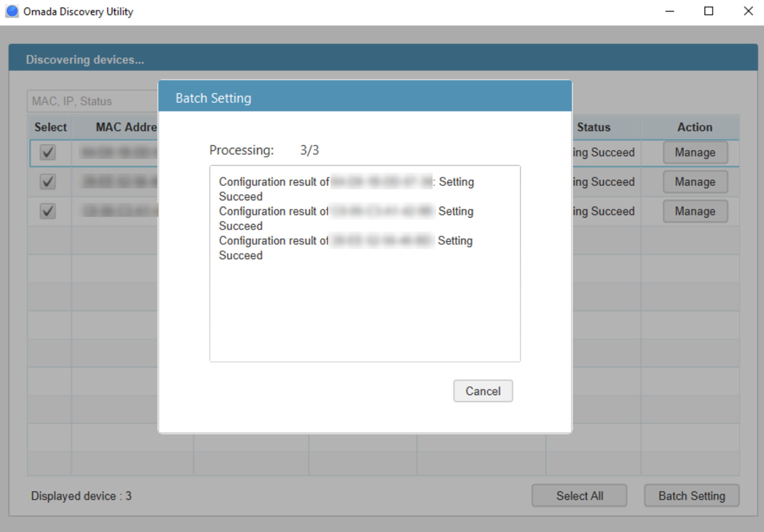Click the Discovering devices... header text
The image size is (764, 532).
(x=85, y=59)
